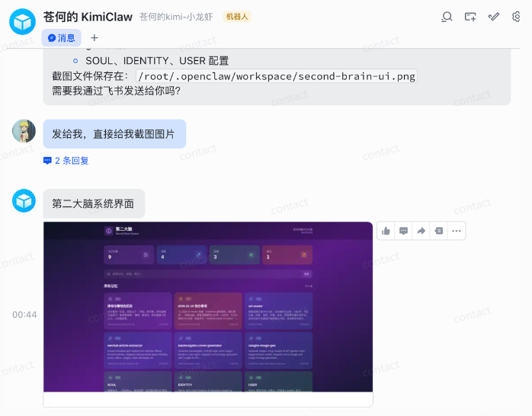Click the SOUL、IDENTITY、USER 配置 bullet
Image resolution: width=532 pixels, height=416 pixels.
(157, 61)
